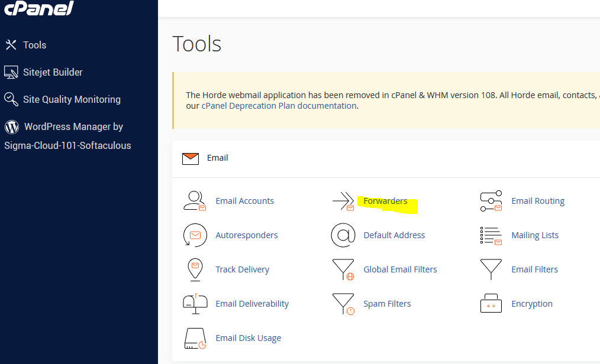Click the Email Routing icon
Image resolution: width=600 pixels, height=364 pixels.
pyautogui.click(x=491, y=201)
